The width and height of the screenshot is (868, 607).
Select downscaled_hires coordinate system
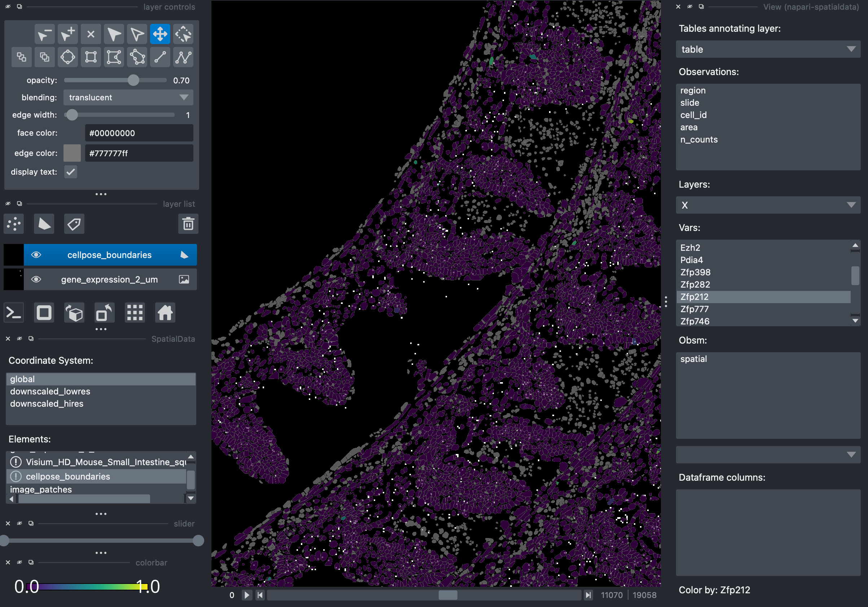coord(47,403)
